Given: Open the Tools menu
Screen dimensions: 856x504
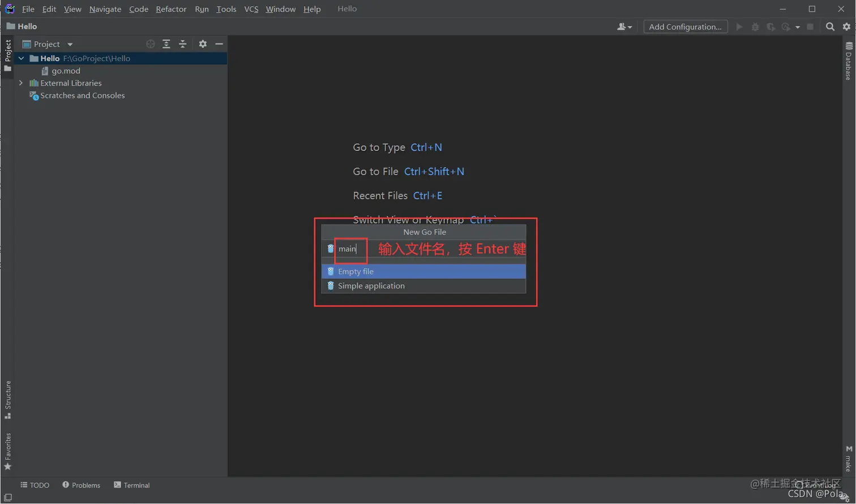Looking at the screenshot, I should click(x=226, y=9).
